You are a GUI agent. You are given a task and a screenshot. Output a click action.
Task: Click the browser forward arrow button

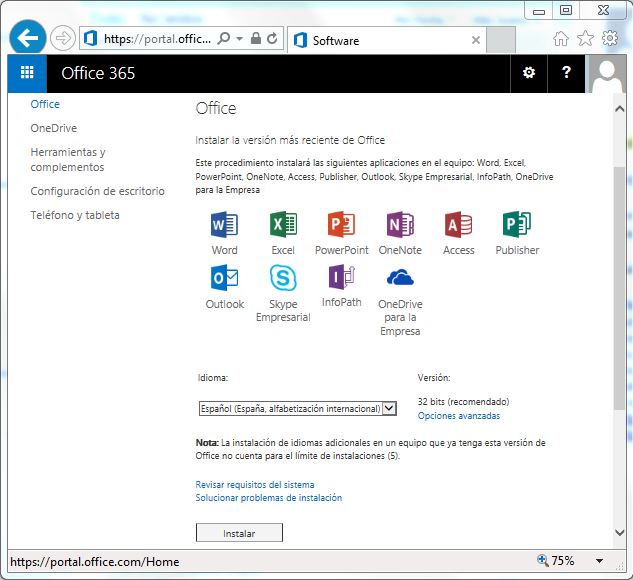point(63,39)
